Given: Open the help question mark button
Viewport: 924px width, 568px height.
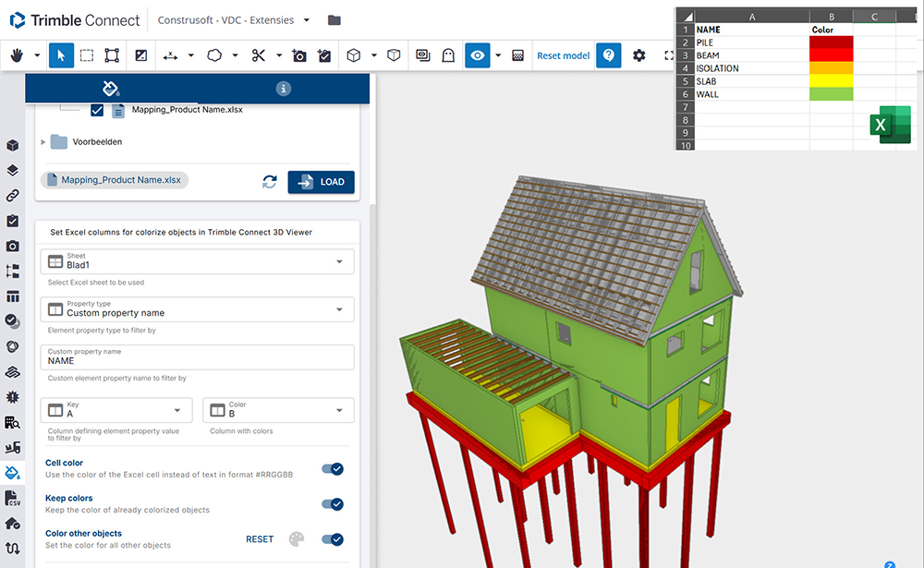Looking at the screenshot, I should pos(609,55).
